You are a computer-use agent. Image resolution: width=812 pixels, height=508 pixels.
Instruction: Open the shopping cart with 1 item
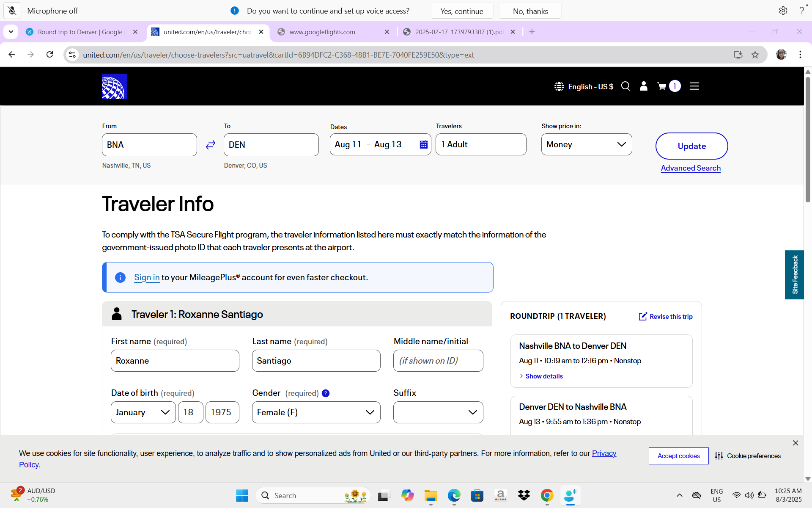669,86
